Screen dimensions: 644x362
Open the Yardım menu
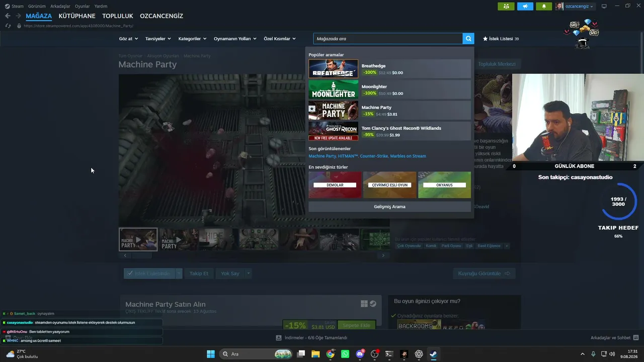coord(101,6)
